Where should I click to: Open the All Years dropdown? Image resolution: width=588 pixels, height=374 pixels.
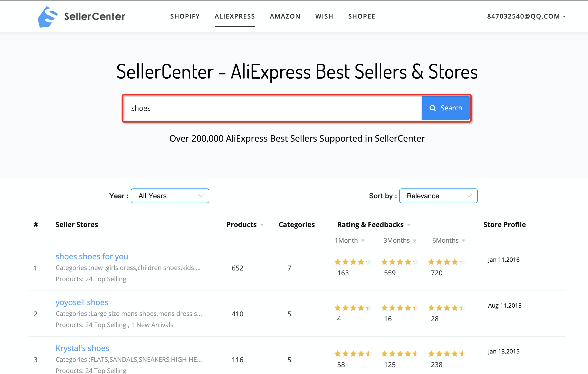pos(170,196)
